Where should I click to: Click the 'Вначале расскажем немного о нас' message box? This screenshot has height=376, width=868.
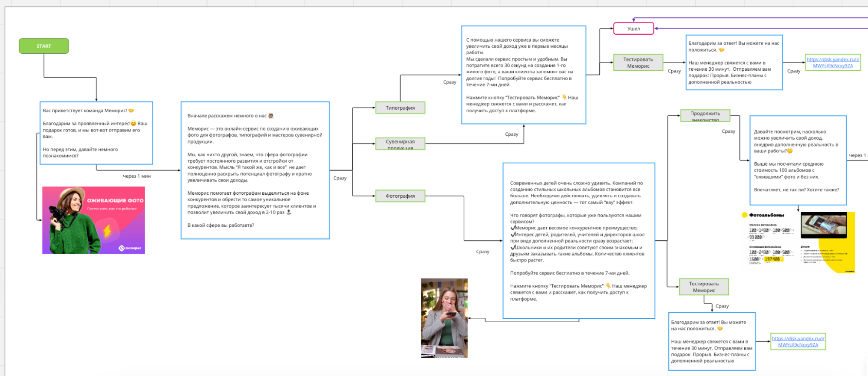(x=255, y=170)
